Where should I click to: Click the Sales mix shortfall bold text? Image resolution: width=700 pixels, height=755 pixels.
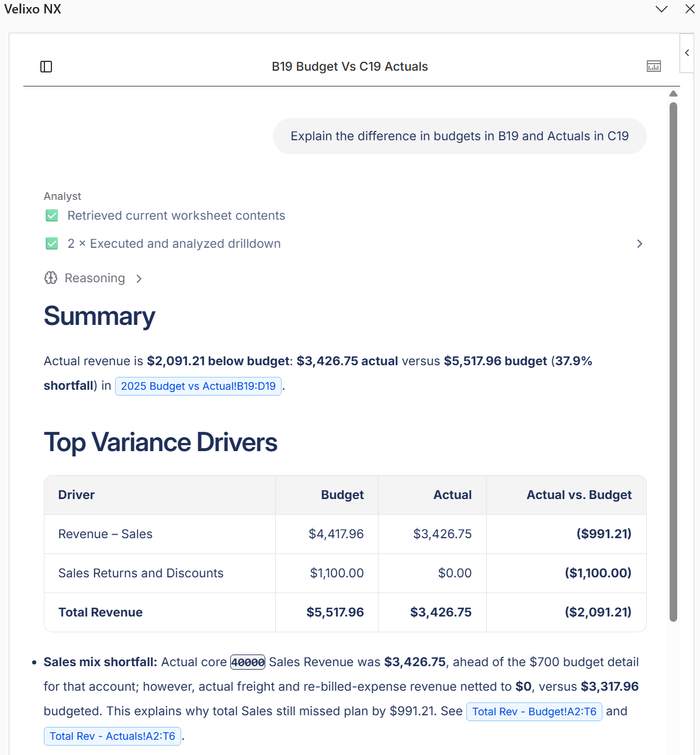pyautogui.click(x=101, y=662)
